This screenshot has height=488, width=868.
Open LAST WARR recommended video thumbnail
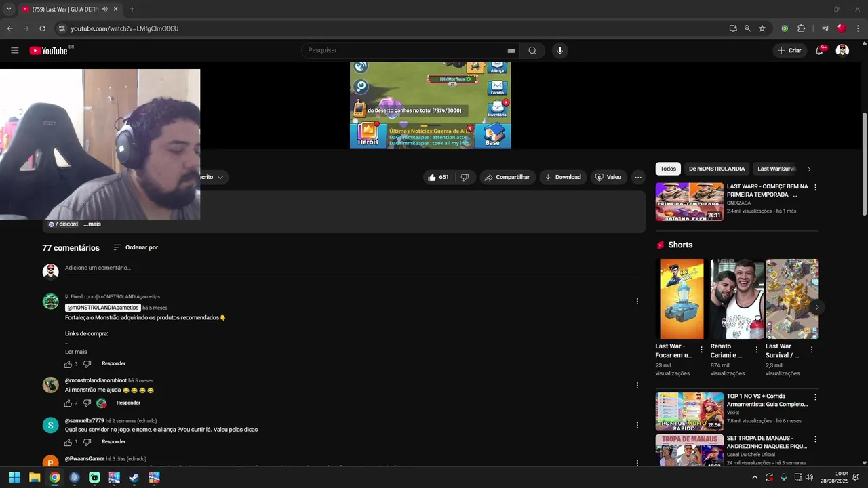[x=689, y=201]
